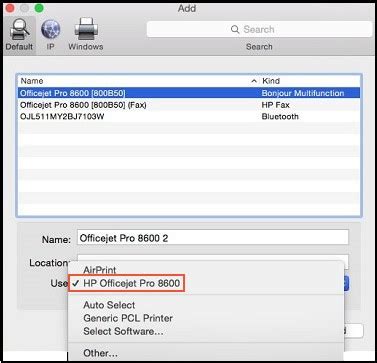Sort by the Name column header

pyautogui.click(x=32, y=81)
